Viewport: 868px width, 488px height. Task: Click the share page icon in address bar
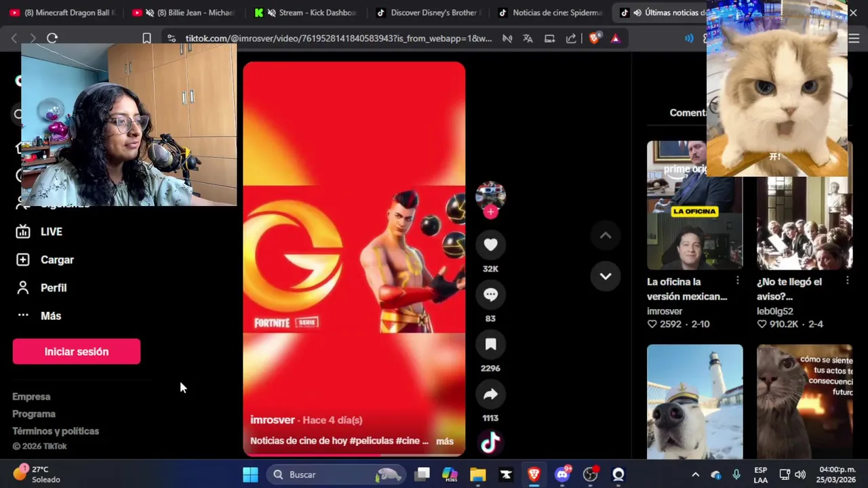click(x=571, y=39)
